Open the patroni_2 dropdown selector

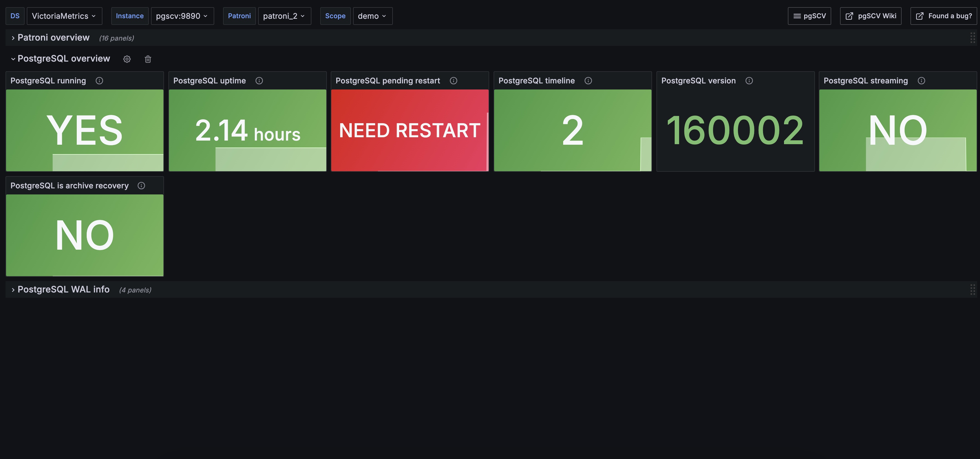[x=284, y=16]
